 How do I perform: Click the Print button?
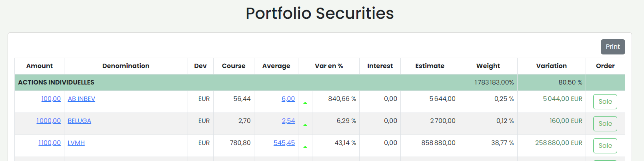(612, 47)
